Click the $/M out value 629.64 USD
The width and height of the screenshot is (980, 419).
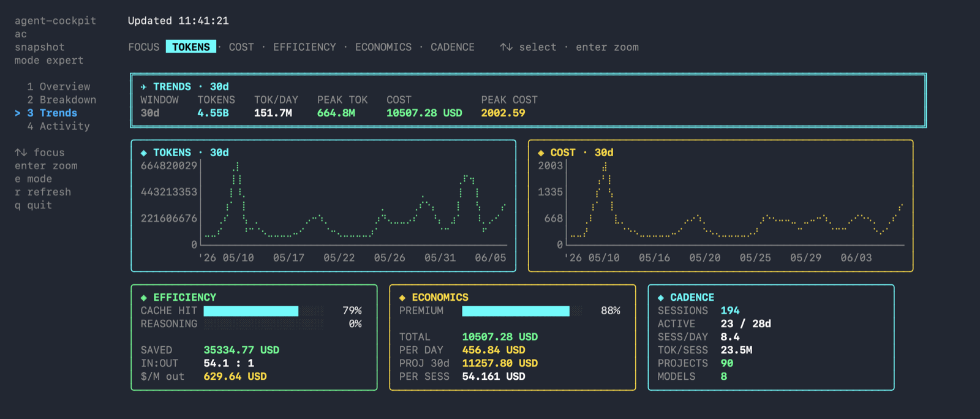coord(235,377)
